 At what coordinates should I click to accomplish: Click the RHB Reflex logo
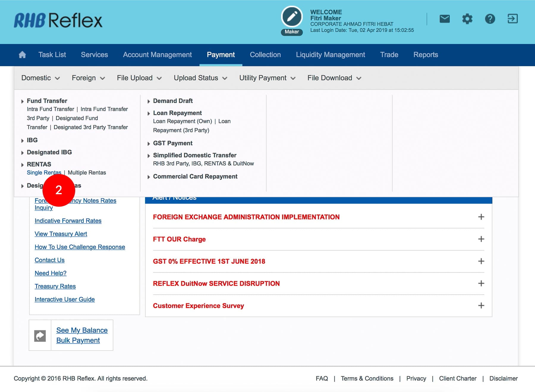point(58,20)
